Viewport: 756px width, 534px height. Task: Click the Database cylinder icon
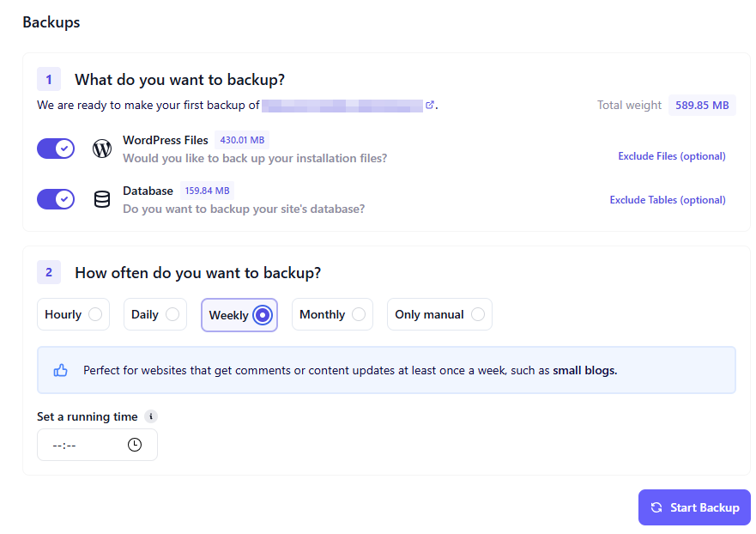[102, 199]
